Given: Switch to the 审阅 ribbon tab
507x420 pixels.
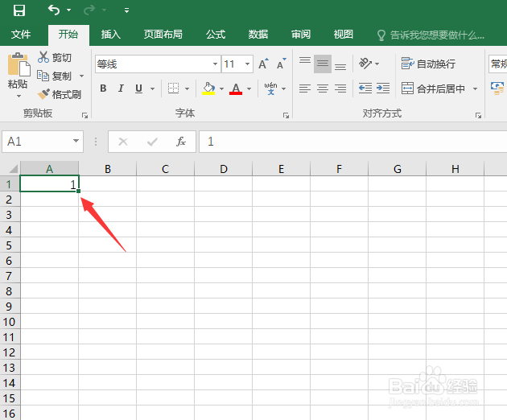Looking at the screenshot, I should [301, 35].
